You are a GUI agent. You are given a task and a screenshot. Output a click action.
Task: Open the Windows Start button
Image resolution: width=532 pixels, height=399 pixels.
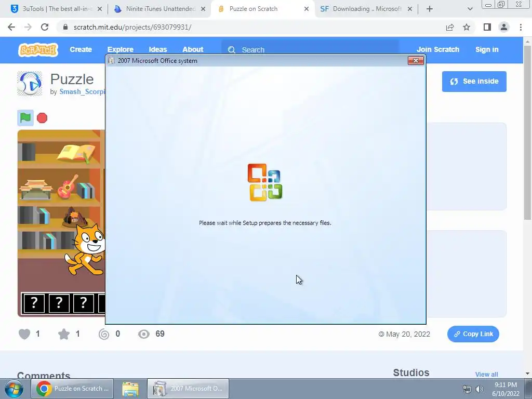point(14,389)
